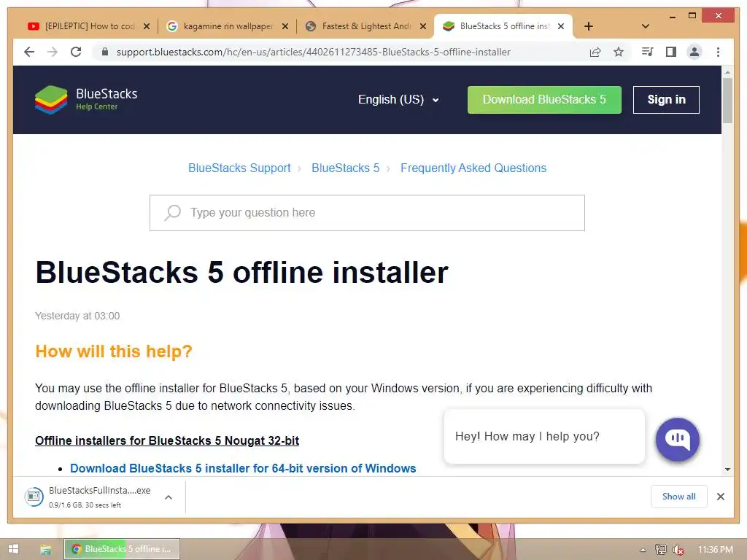The width and height of the screenshot is (747, 560).
Task: Click the Sign in button
Action: click(666, 99)
